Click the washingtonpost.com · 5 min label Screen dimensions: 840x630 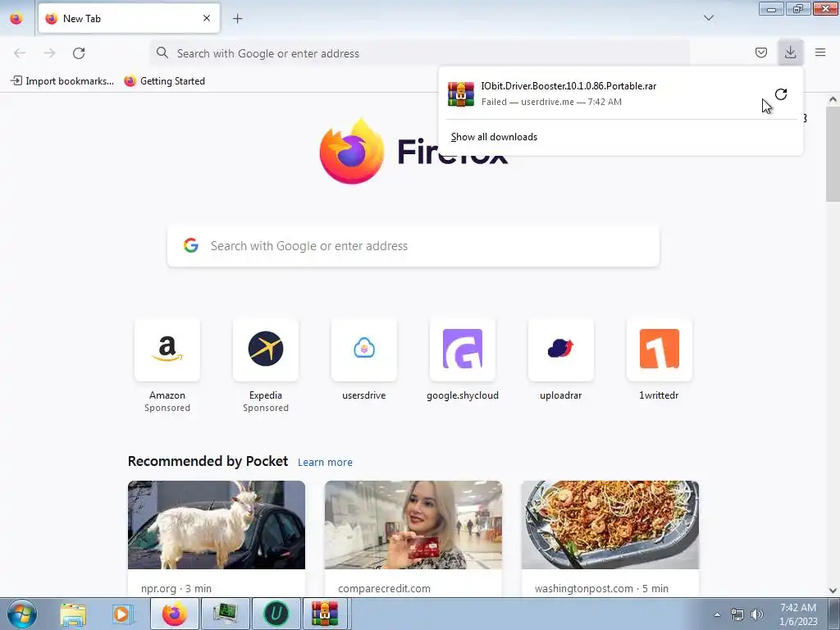(601, 588)
